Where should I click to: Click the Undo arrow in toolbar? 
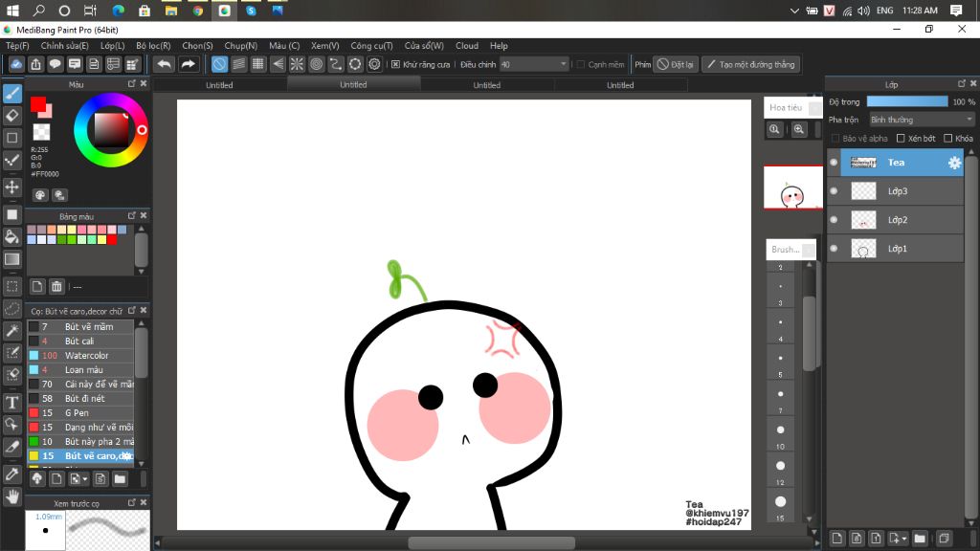pos(165,64)
